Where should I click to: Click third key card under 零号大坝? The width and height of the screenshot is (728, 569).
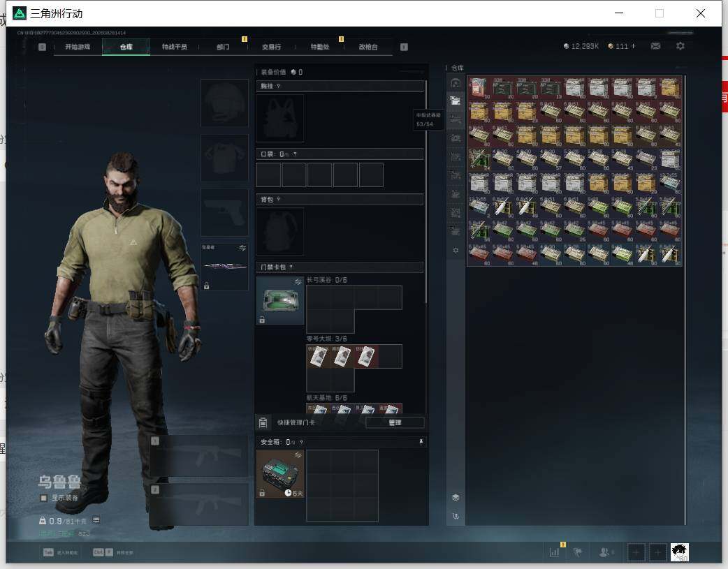click(x=366, y=356)
